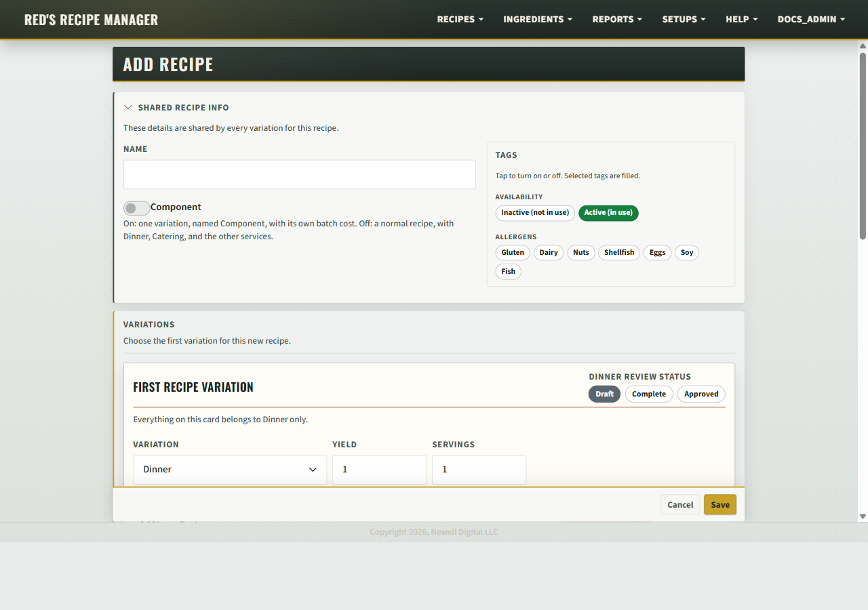
Task: Set Dinner review status to Approved
Action: coord(701,394)
